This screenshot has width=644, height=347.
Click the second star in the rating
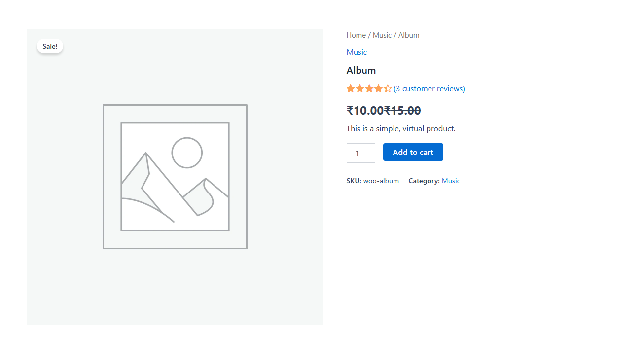tap(359, 88)
